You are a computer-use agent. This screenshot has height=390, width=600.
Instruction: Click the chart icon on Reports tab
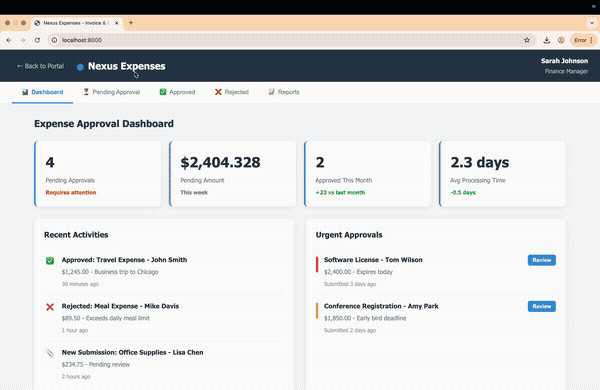point(272,92)
